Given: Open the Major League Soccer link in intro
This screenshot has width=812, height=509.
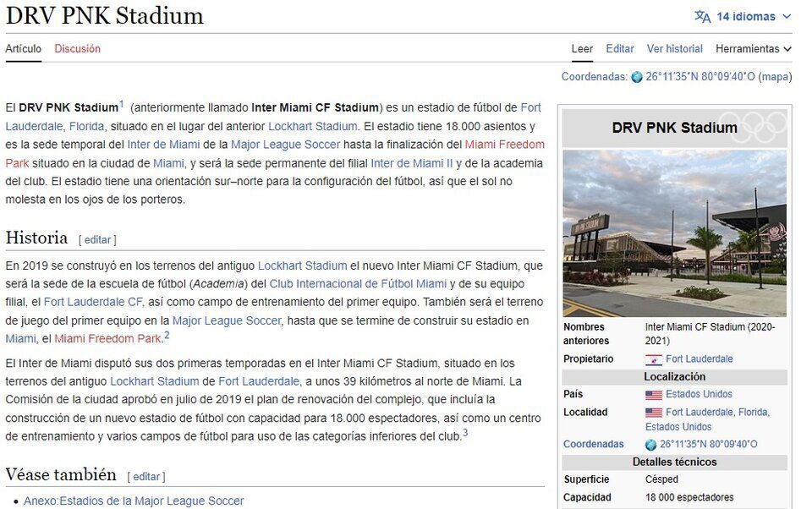Looking at the screenshot, I should (285, 145).
